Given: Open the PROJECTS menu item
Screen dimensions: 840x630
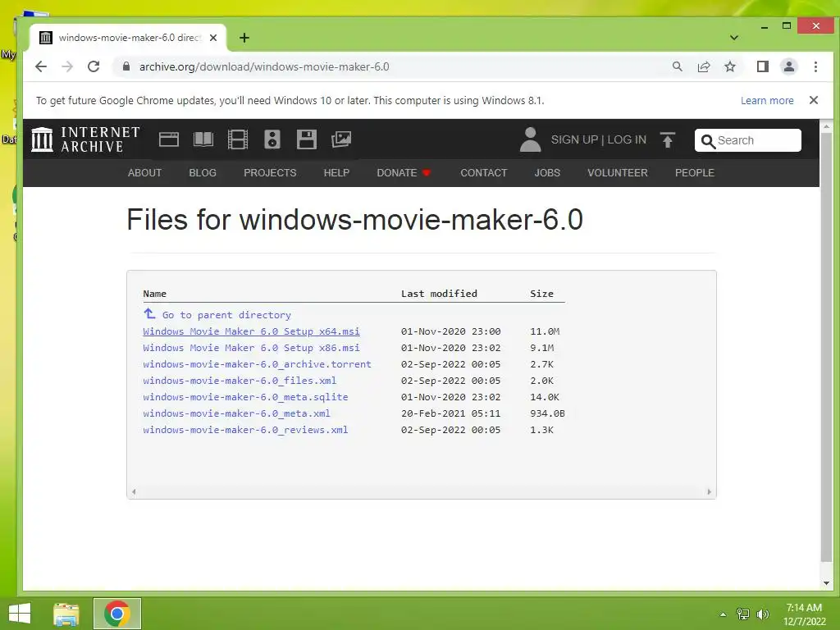Looking at the screenshot, I should (270, 172).
